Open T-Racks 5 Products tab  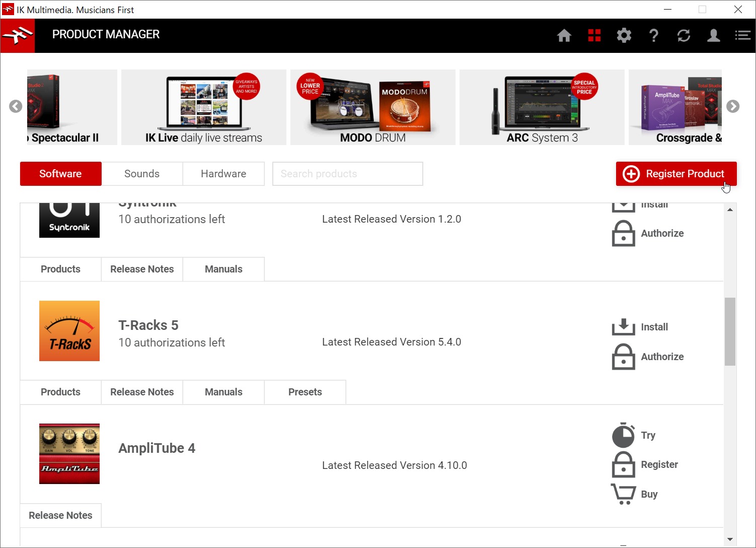[x=60, y=392]
